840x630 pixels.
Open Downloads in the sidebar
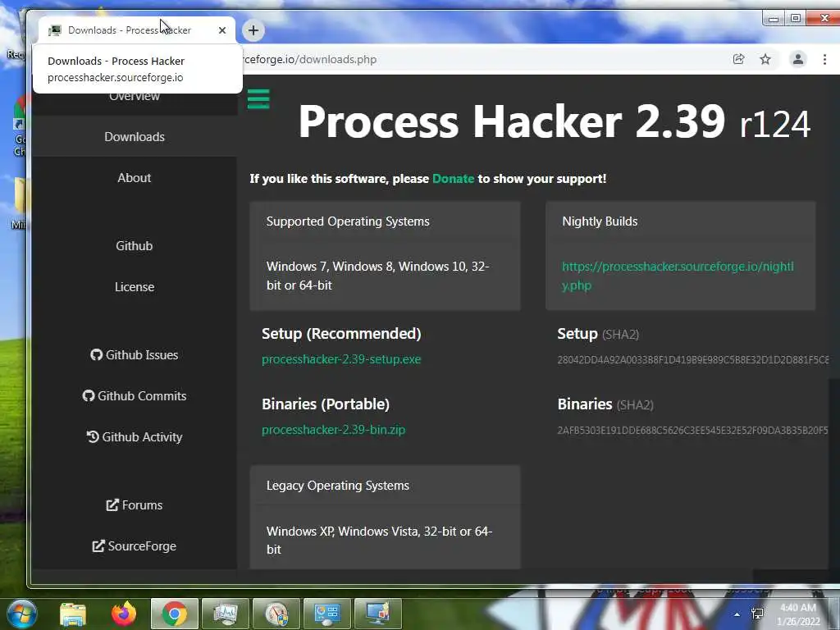point(134,137)
